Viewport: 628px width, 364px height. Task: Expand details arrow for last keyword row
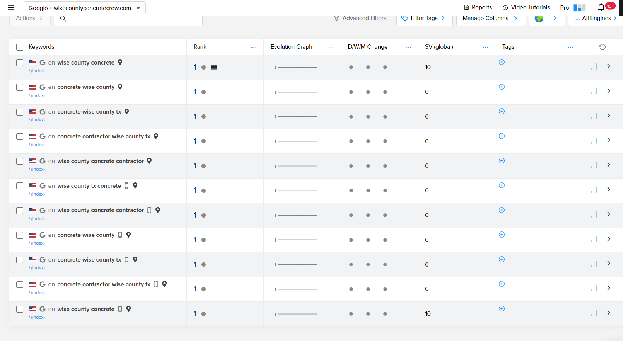(608, 313)
